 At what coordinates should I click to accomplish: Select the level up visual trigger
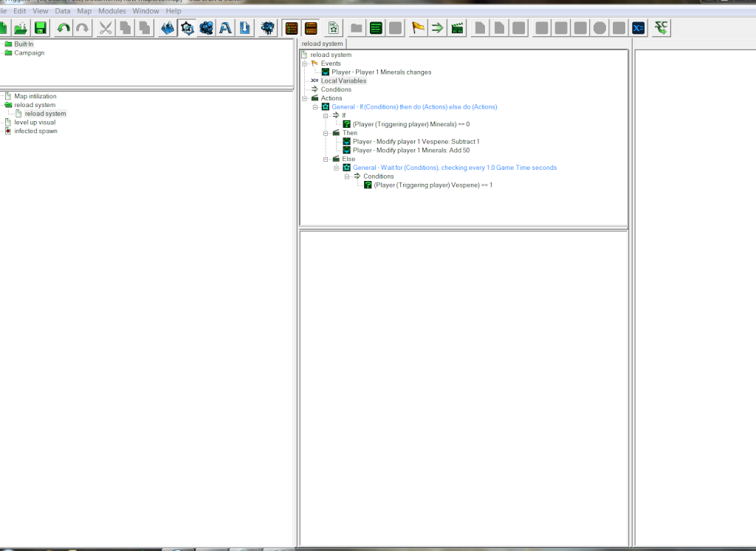coord(35,122)
